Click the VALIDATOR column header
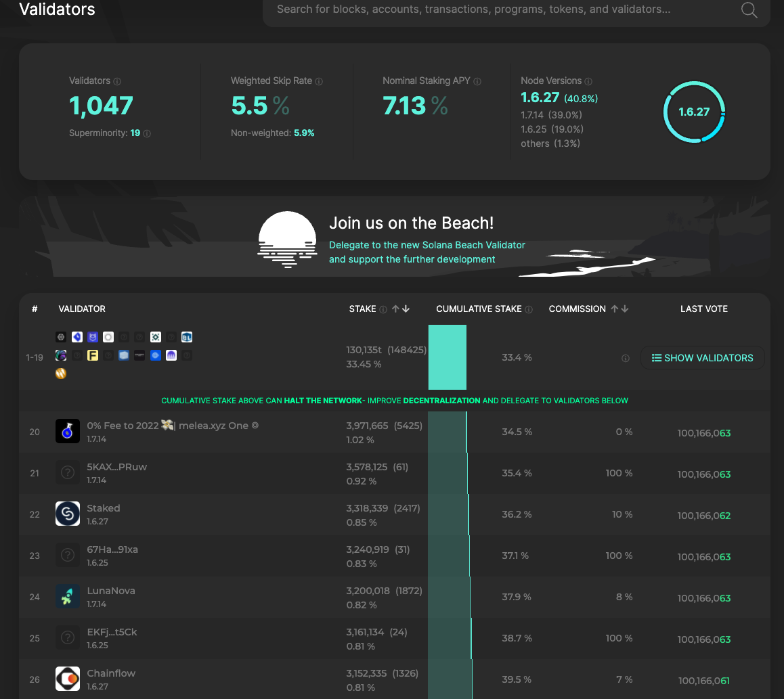The width and height of the screenshot is (784, 699). (x=82, y=309)
